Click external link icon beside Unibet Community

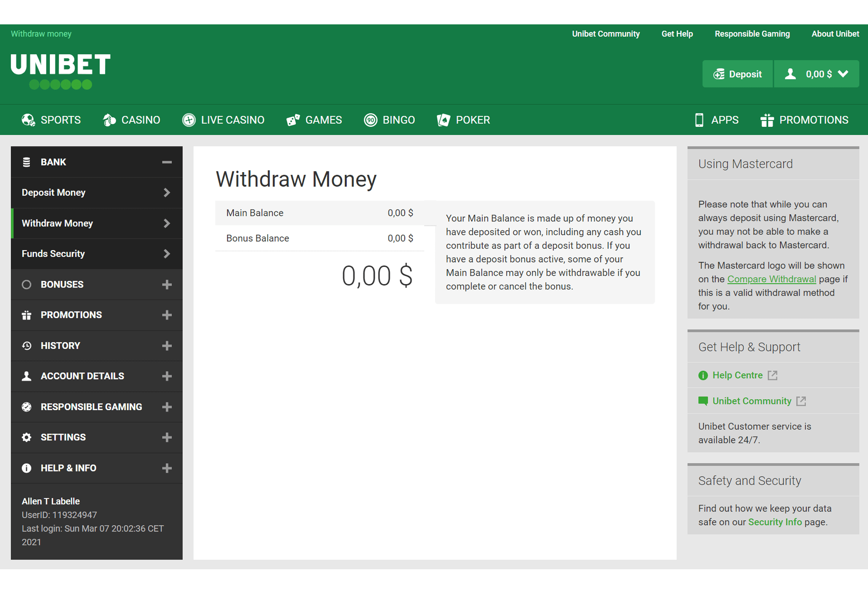pos(801,401)
